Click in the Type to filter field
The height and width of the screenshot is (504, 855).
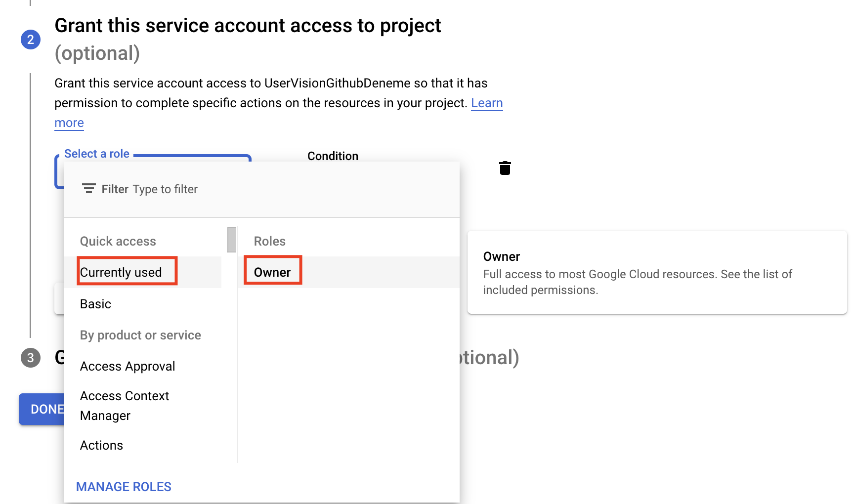pos(165,189)
